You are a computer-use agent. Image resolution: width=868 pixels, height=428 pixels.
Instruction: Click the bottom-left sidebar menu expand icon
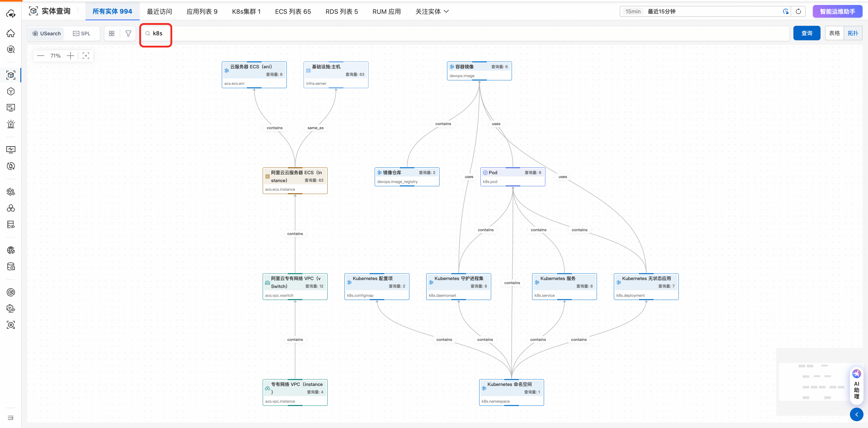pos(11,418)
